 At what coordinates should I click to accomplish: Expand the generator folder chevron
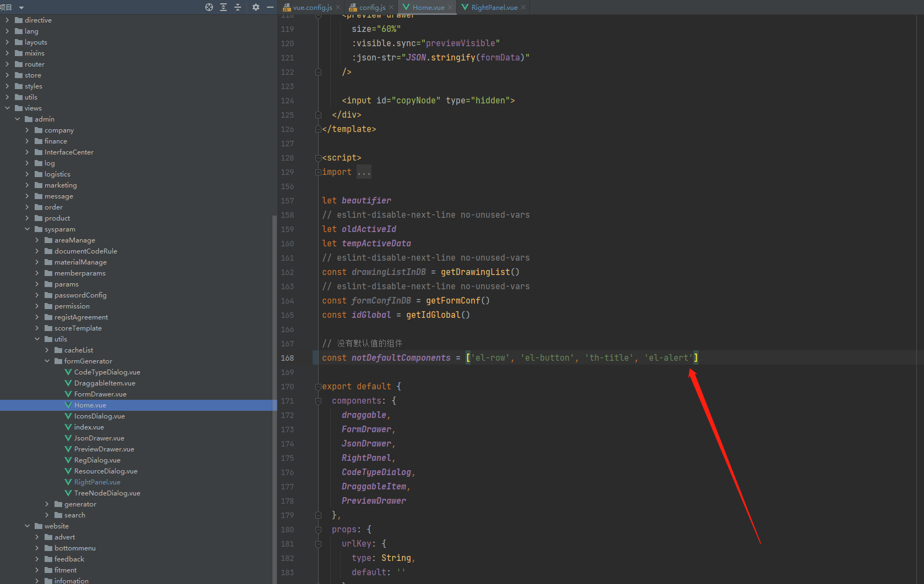[x=47, y=504]
